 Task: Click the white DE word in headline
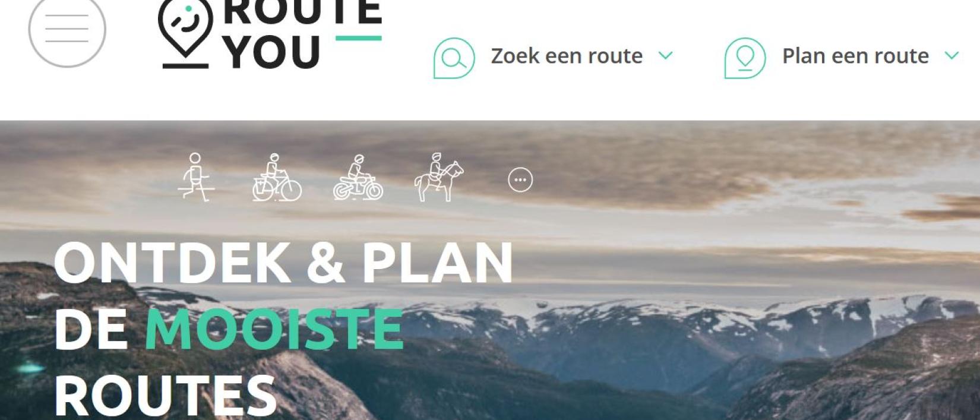(x=91, y=329)
